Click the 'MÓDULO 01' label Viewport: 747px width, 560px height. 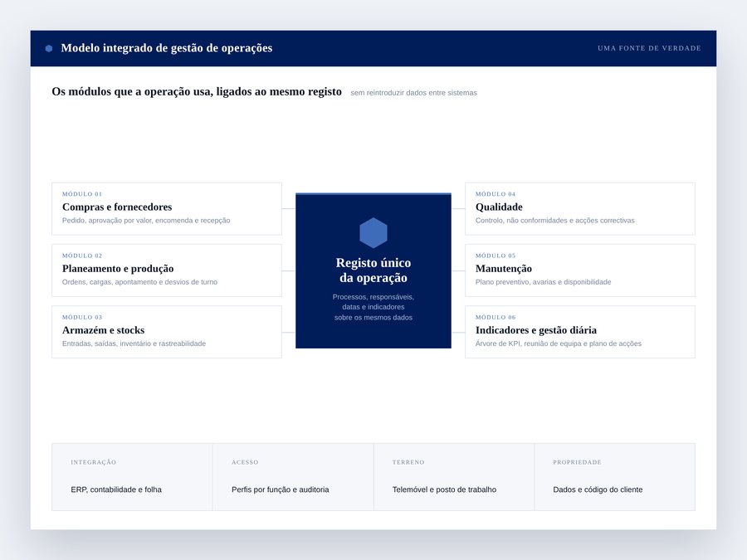pos(82,194)
